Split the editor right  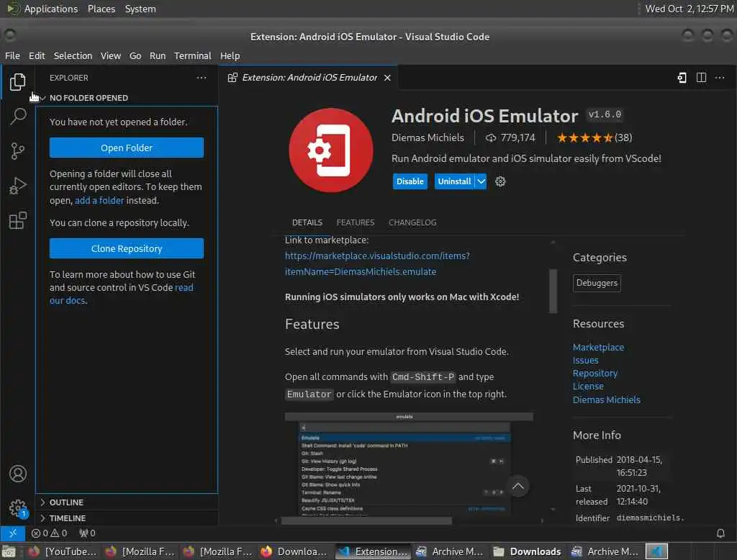pyautogui.click(x=701, y=78)
